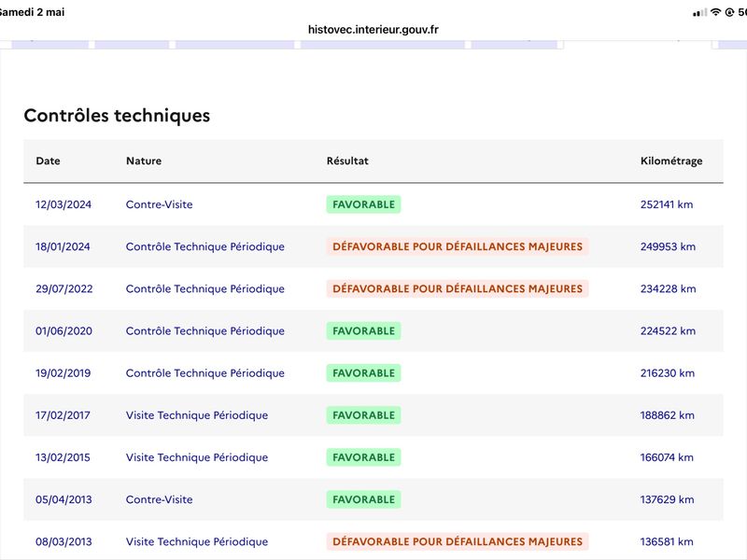Image resolution: width=747 pixels, height=560 pixels.
Task: Tap the histovec.interieur.gouv.fr address bar
Action: click(x=373, y=30)
